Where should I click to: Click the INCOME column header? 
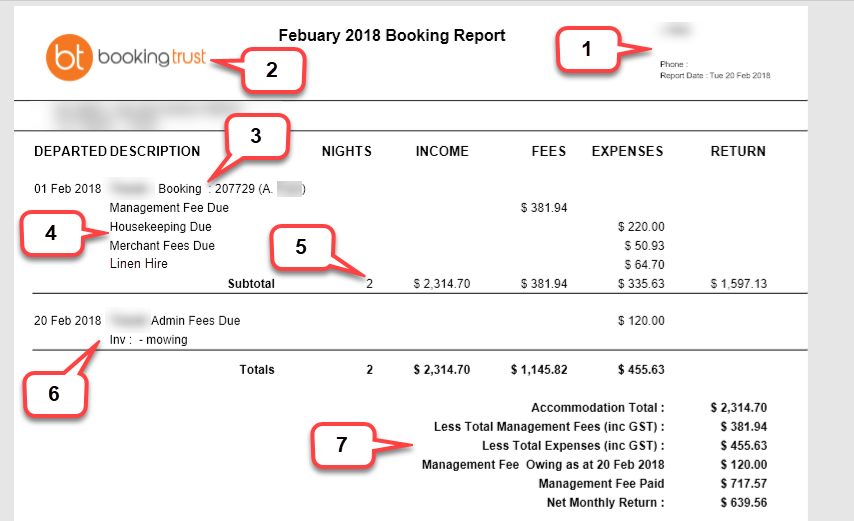[x=442, y=152]
